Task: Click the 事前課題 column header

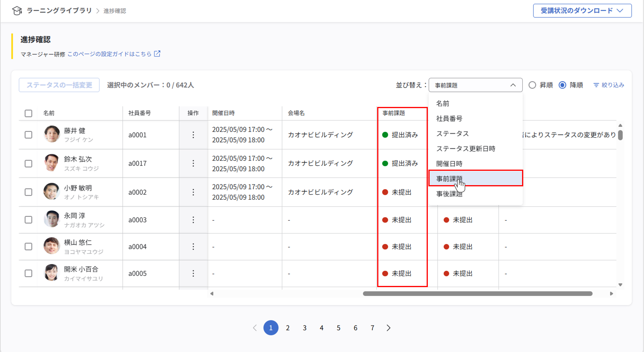Action: [394, 113]
